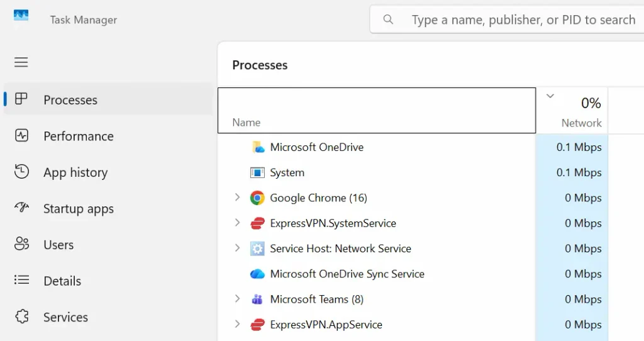Go to the Startup apps page
Image resolution: width=644 pixels, height=341 pixels.
(108, 209)
